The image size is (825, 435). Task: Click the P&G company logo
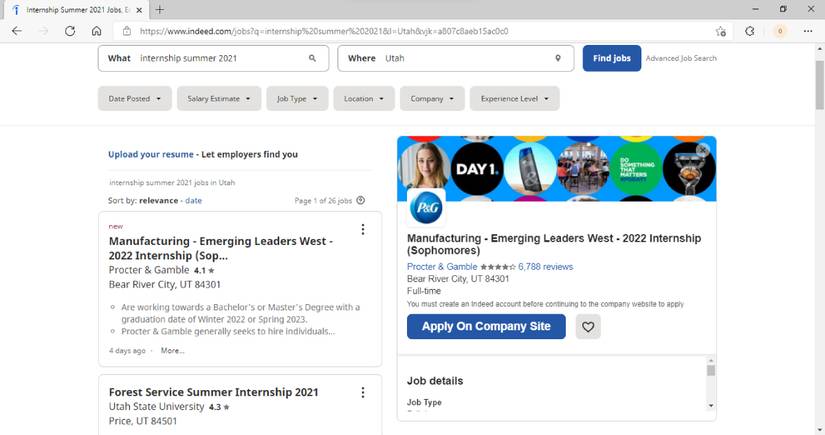pos(426,207)
